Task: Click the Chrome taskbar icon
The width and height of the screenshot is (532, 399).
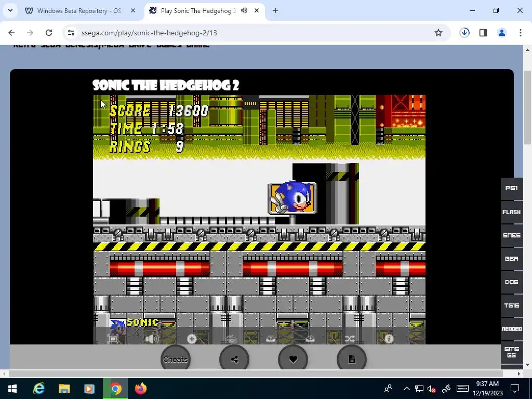Action: click(x=115, y=389)
